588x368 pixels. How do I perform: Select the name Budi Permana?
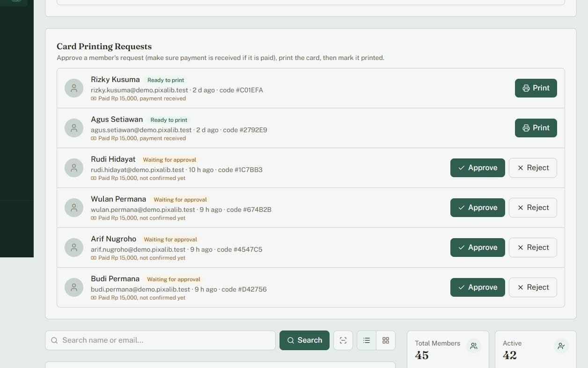click(115, 279)
